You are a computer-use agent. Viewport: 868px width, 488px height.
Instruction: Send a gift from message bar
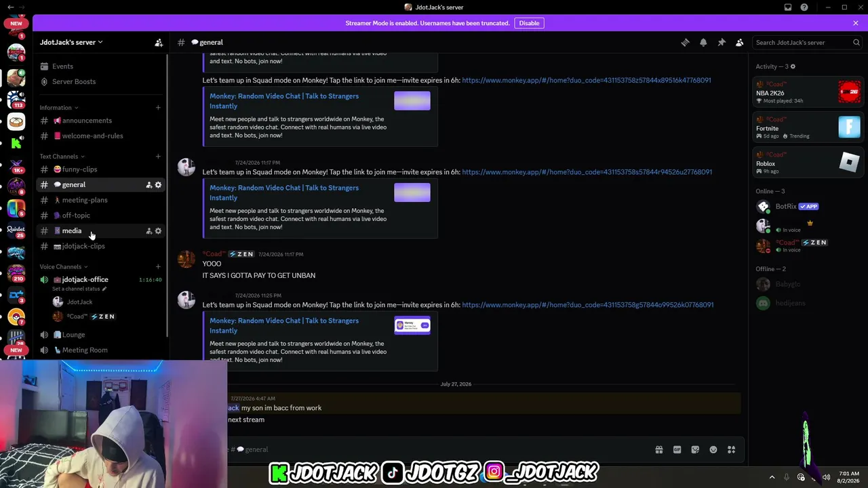pyautogui.click(x=658, y=449)
